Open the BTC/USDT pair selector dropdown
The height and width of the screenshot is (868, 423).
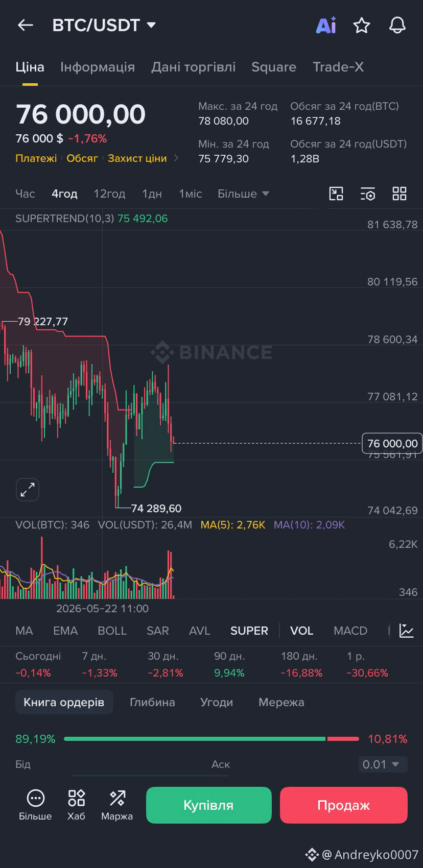click(104, 25)
